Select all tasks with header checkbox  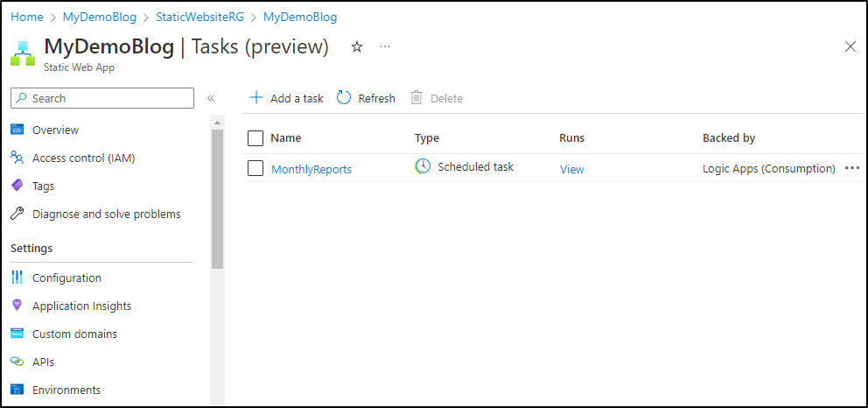click(255, 138)
